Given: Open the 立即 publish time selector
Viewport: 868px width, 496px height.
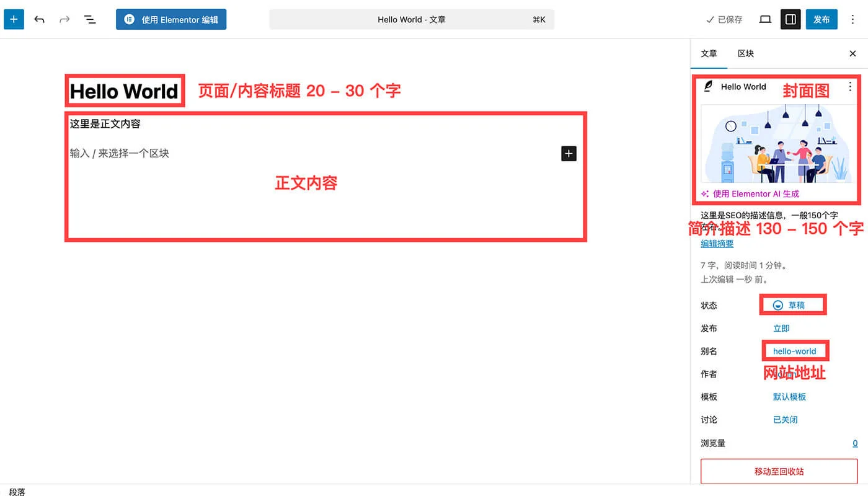Looking at the screenshot, I should (x=781, y=328).
